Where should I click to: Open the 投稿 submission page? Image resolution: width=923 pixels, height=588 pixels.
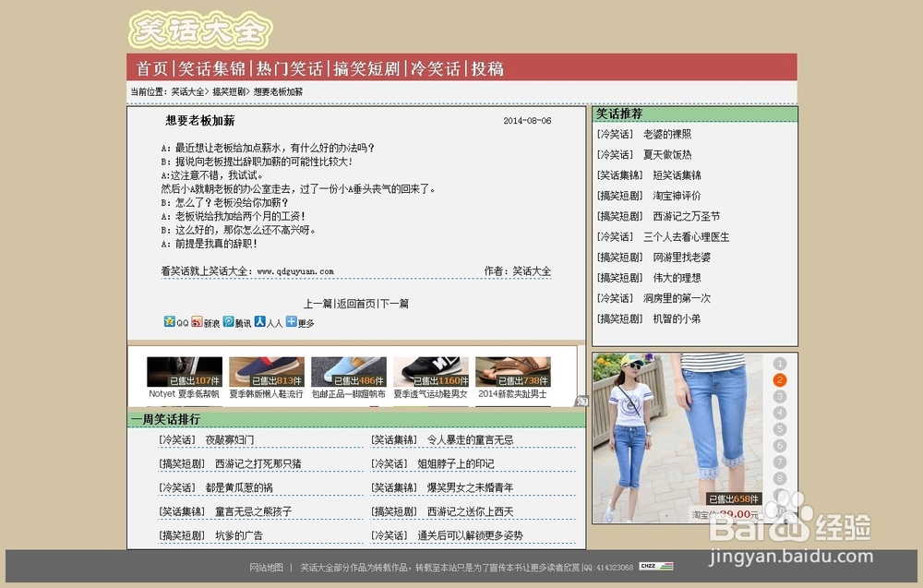click(488, 67)
